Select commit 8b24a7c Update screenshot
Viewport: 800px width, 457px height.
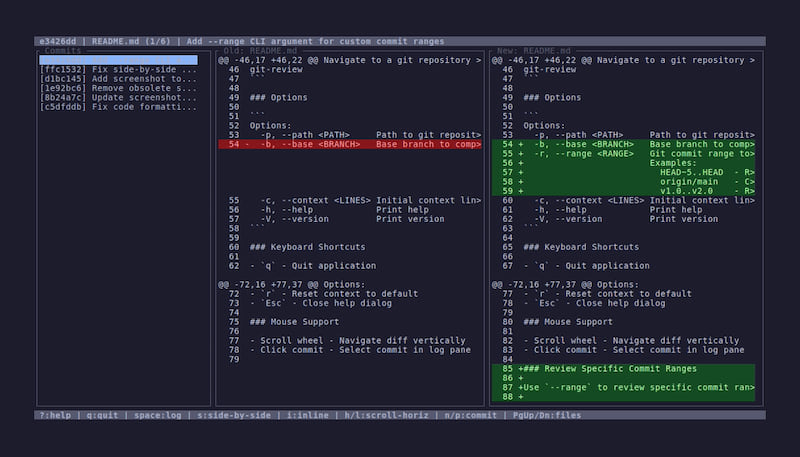click(118, 97)
